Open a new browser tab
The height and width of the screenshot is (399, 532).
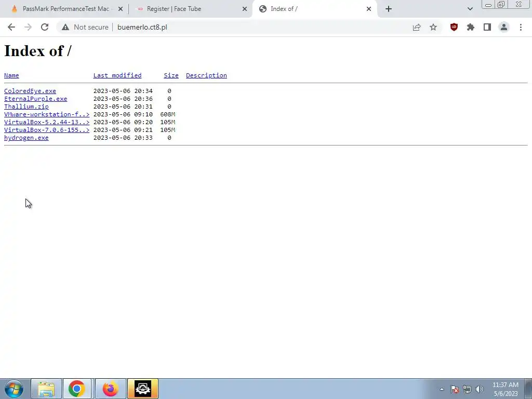389,9
